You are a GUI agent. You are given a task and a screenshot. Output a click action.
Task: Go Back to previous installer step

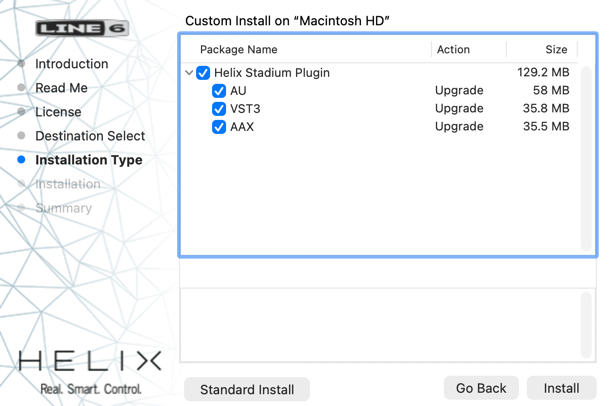tap(481, 388)
